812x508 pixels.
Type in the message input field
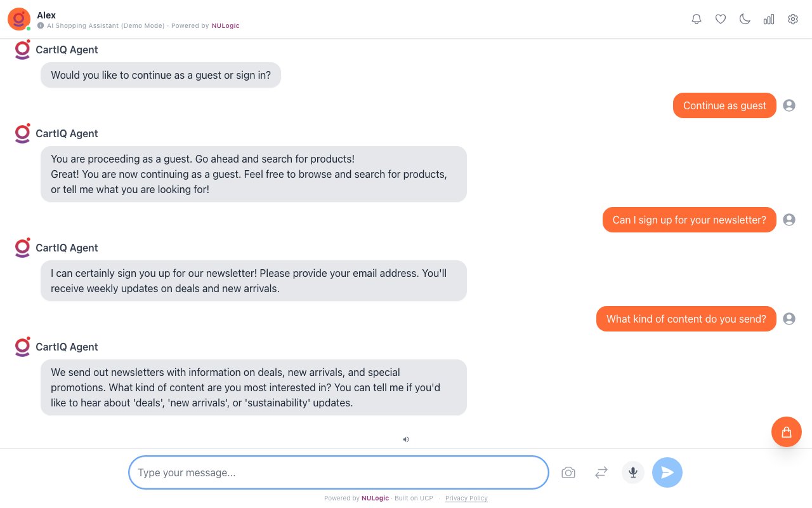pyautogui.click(x=338, y=472)
